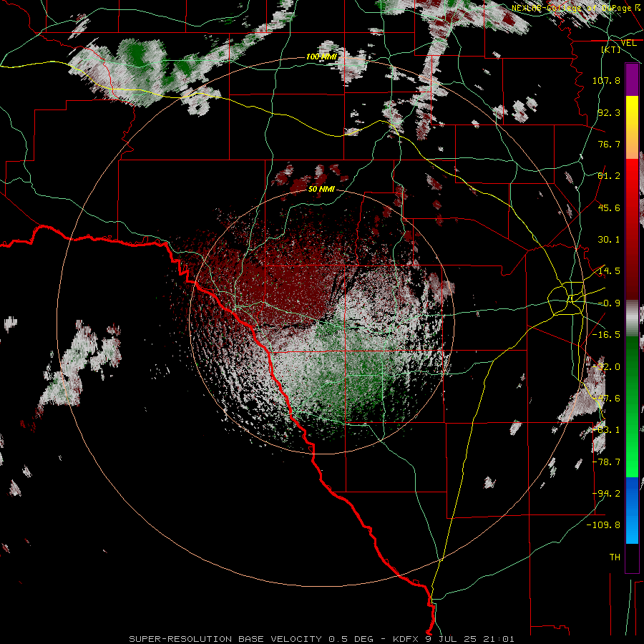The height and width of the screenshot is (644, 644).
Task: Click the 107.8 velocity scale value
Action: (606, 80)
